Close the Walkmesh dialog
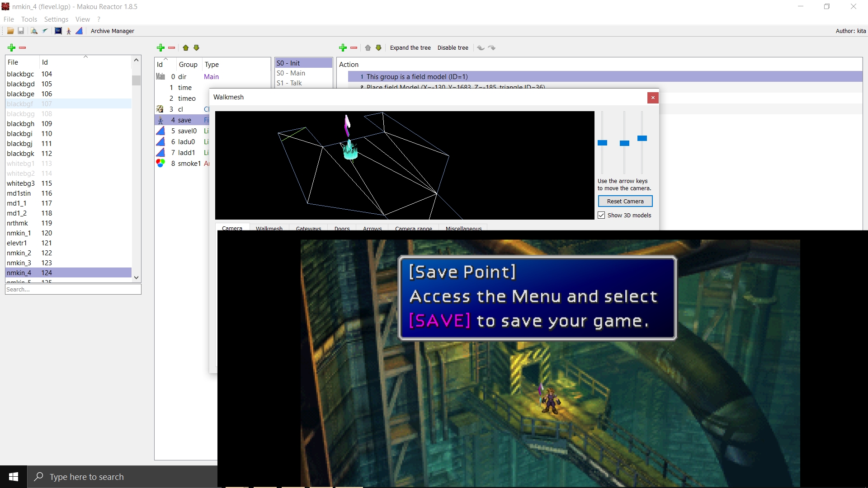This screenshot has width=868, height=488. (653, 98)
